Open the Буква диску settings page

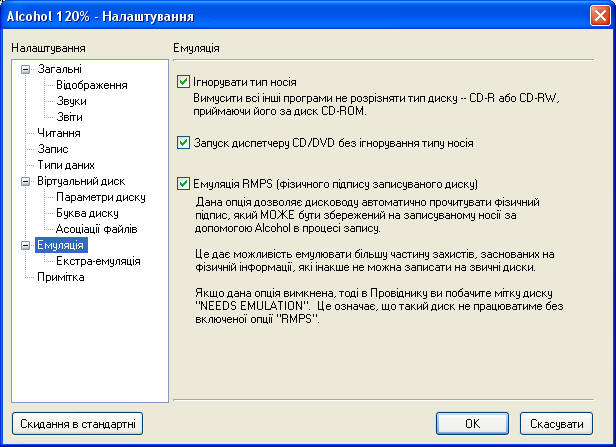click(87, 214)
